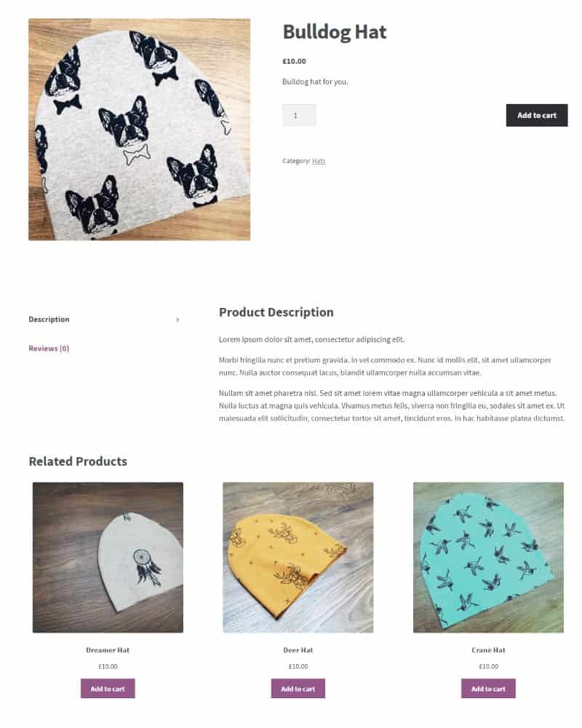Viewport: 582px width, 728px height.
Task: Click the Bulldog Hat product title
Action: [x=334, y=32]
